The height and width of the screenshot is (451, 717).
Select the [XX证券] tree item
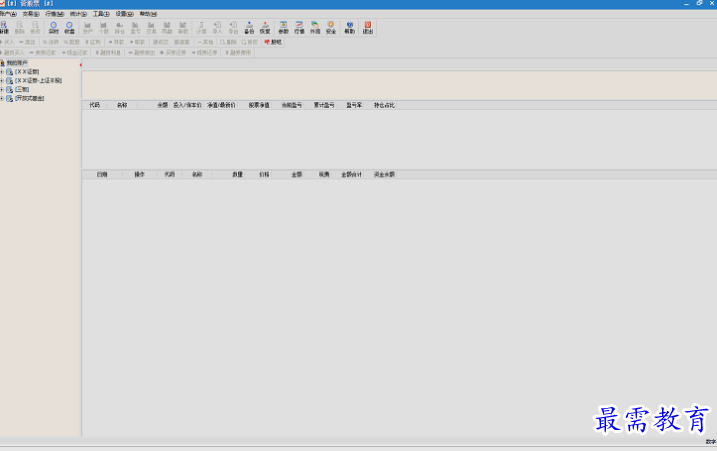[x=27, y=72]
